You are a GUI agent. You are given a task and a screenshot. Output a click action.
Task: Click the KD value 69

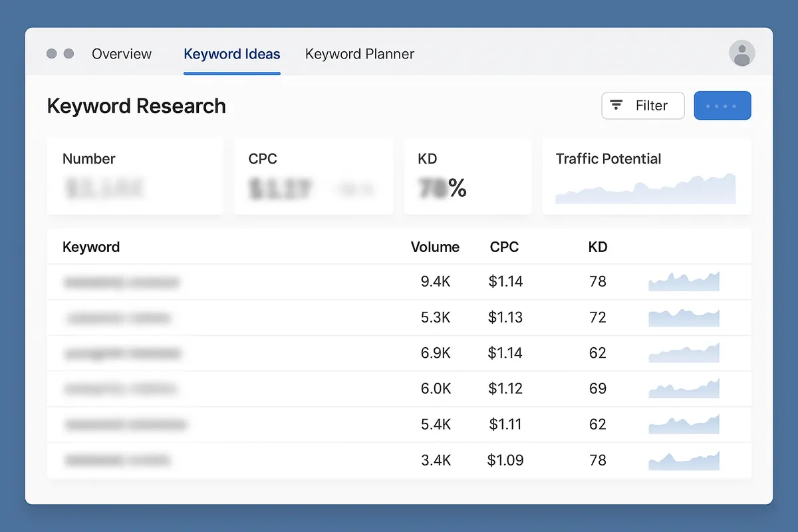coord(598,388)
